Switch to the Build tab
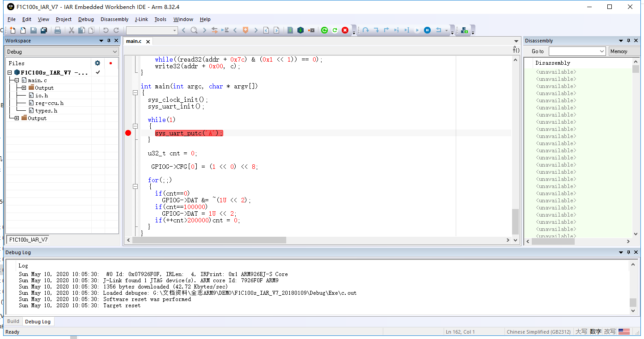The image size is (644, 339). 13,321
